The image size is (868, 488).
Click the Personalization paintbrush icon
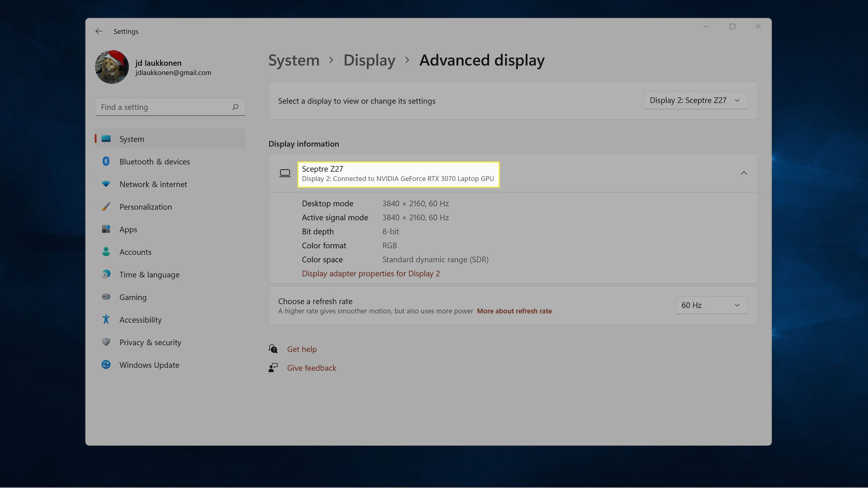pos(106,206)
